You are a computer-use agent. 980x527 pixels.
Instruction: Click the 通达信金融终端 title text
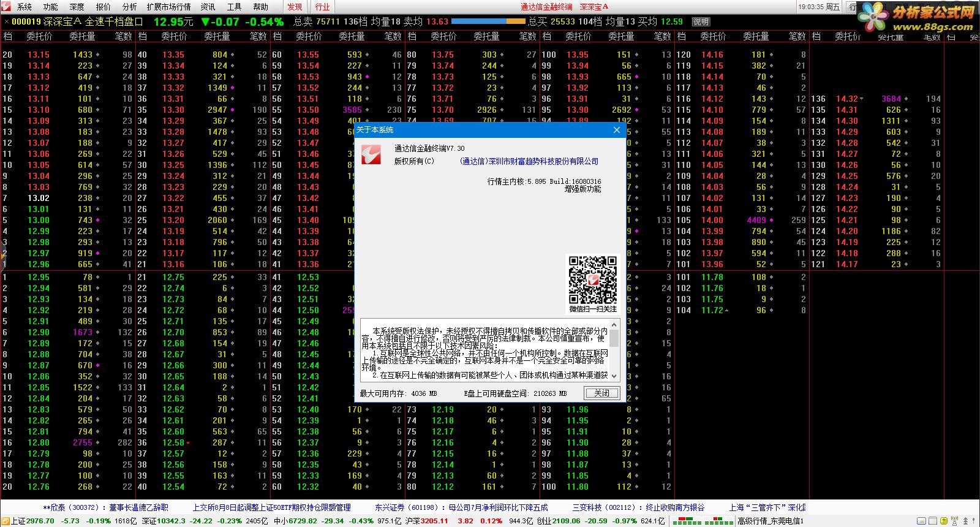[x=546, y=7]
